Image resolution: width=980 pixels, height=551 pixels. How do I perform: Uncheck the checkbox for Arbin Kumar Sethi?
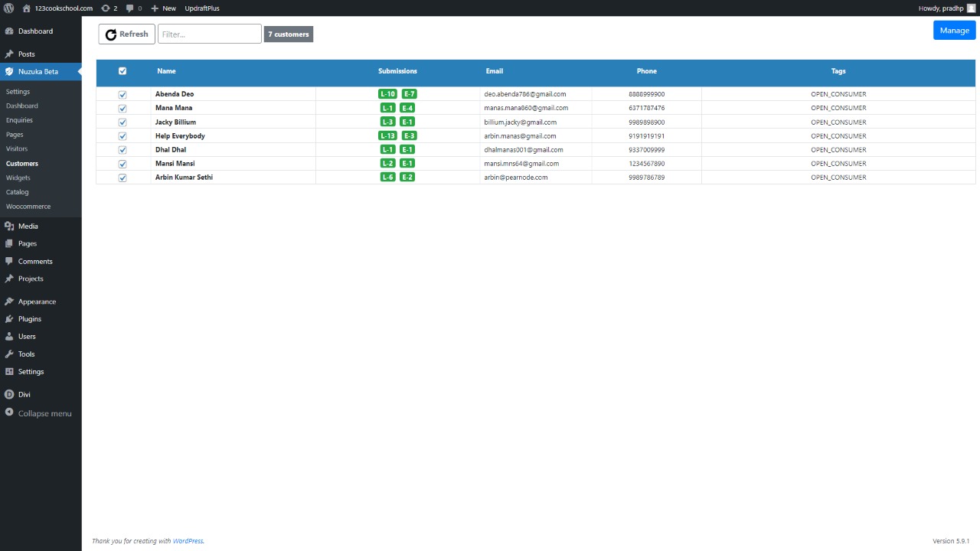click(x=122, y=178)
